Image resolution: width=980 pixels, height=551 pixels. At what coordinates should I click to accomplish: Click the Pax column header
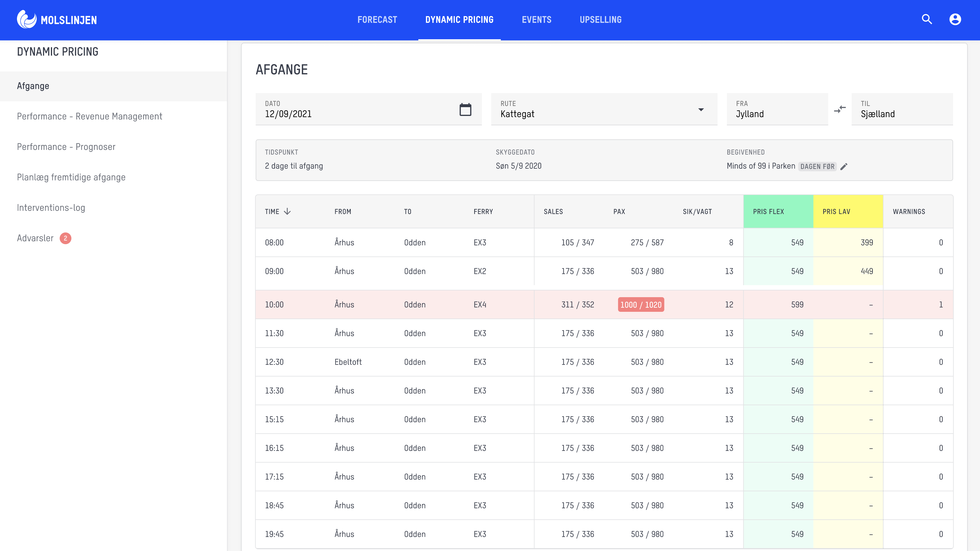[619, 211]
